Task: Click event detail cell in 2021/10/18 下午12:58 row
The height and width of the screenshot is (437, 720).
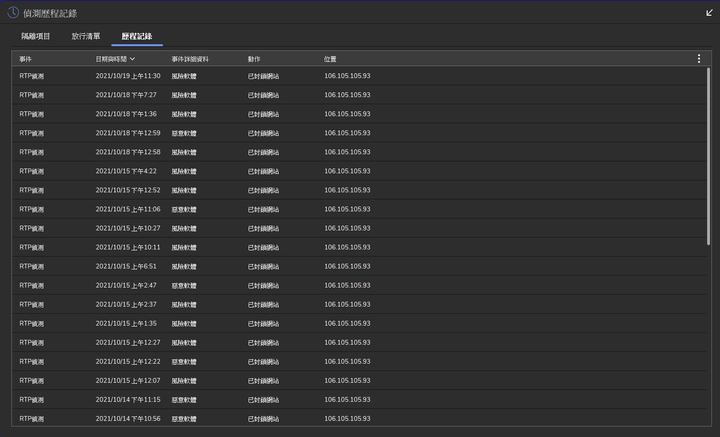Action: 184,152
